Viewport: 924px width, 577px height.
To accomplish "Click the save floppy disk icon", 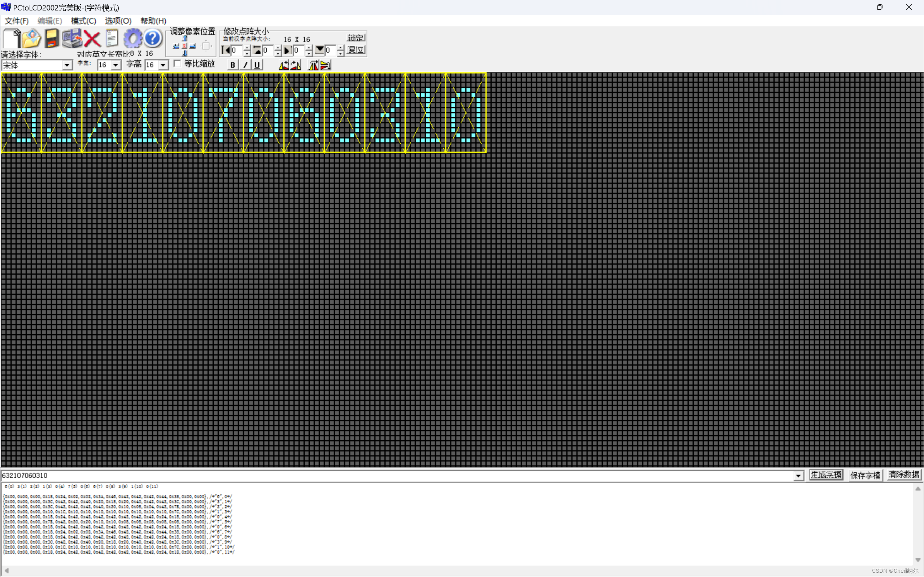I will (52, 38).
